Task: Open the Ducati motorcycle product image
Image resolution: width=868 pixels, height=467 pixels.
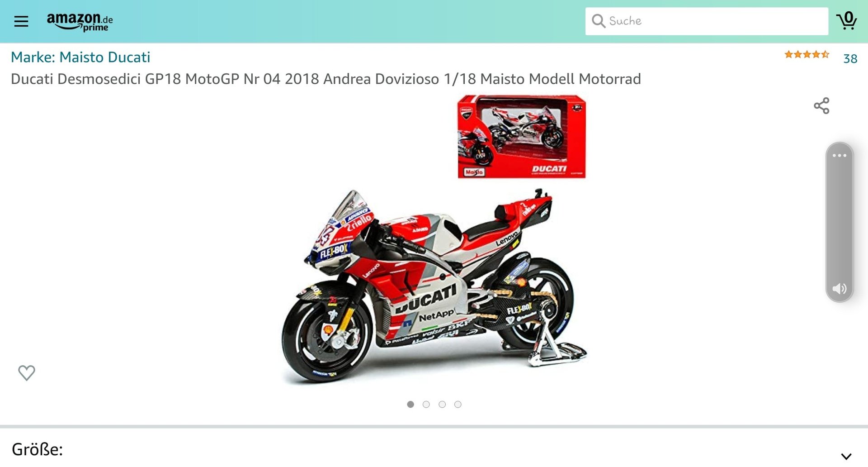Action: tap(434, 241)
